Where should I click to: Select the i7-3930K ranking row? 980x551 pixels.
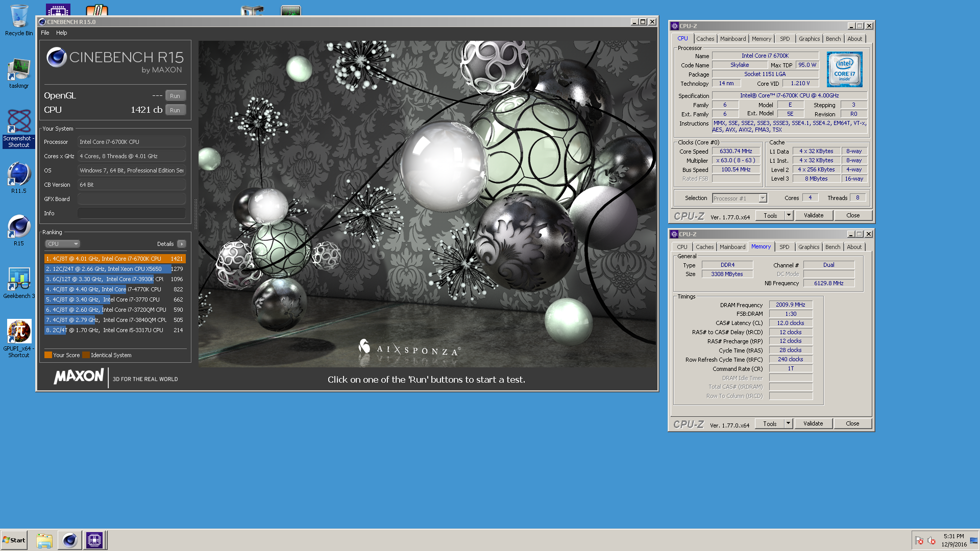pyautogui.click(x=115, y=279)
